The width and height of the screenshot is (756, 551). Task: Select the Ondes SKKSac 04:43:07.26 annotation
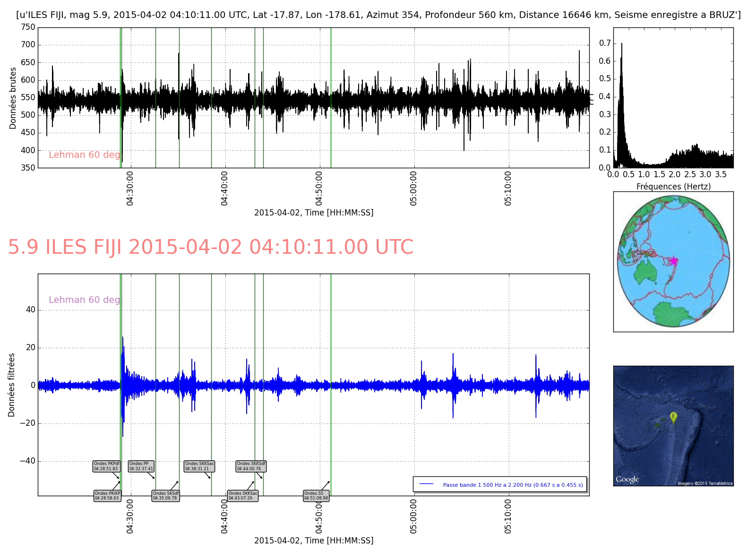(243, 496)
